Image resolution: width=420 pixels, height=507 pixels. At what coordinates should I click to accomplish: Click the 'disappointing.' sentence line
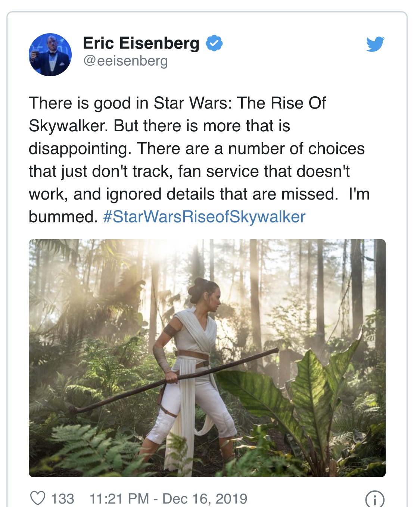(197, 148)
